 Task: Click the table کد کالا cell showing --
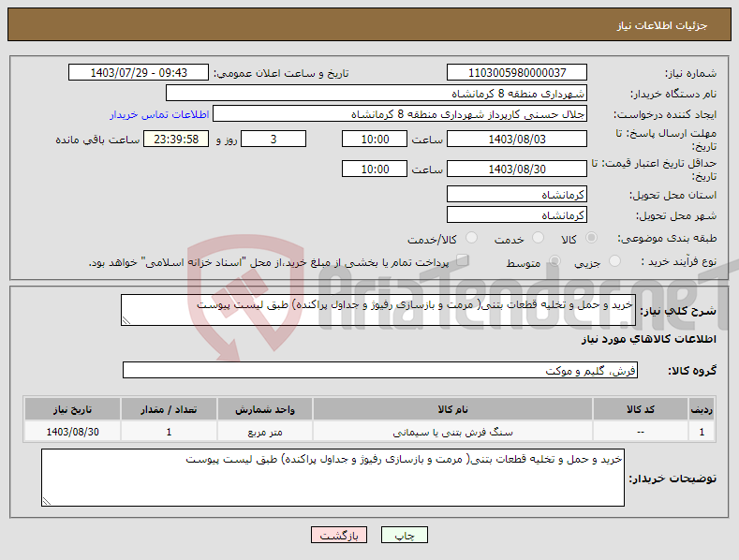(x=640, y=432)
